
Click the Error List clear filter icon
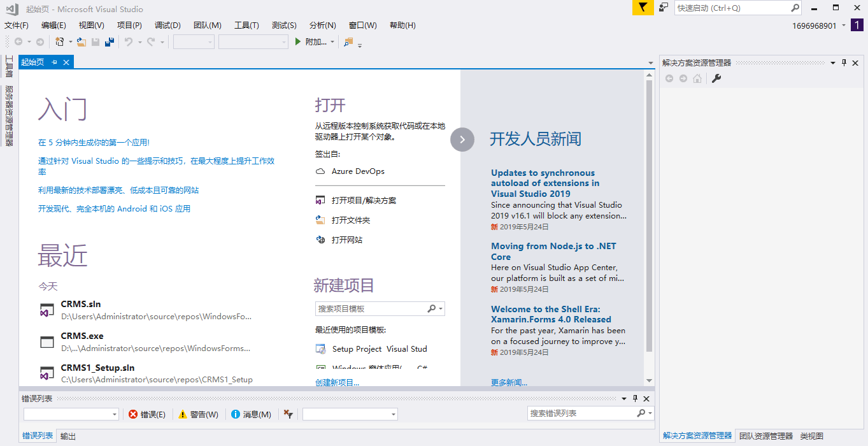(288, 414)
